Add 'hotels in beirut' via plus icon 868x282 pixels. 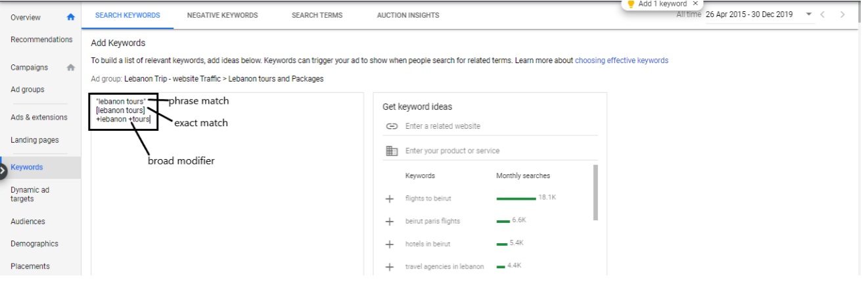tap(390, 244)
